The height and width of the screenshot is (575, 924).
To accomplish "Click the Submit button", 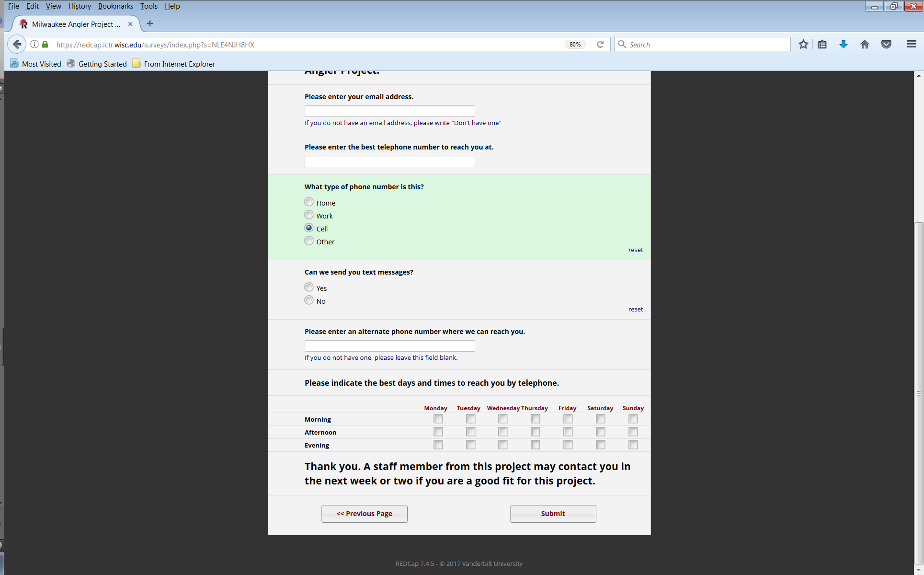I will [x=553, y=514].
